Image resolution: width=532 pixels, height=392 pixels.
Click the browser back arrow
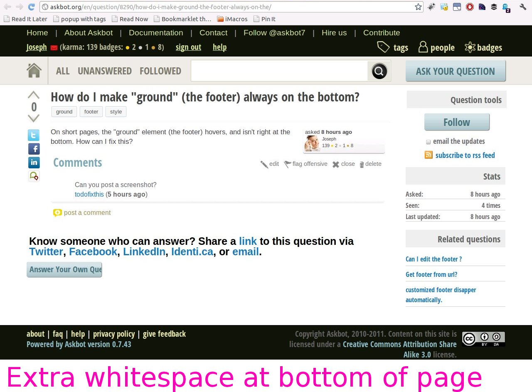[x=7, y=7]
